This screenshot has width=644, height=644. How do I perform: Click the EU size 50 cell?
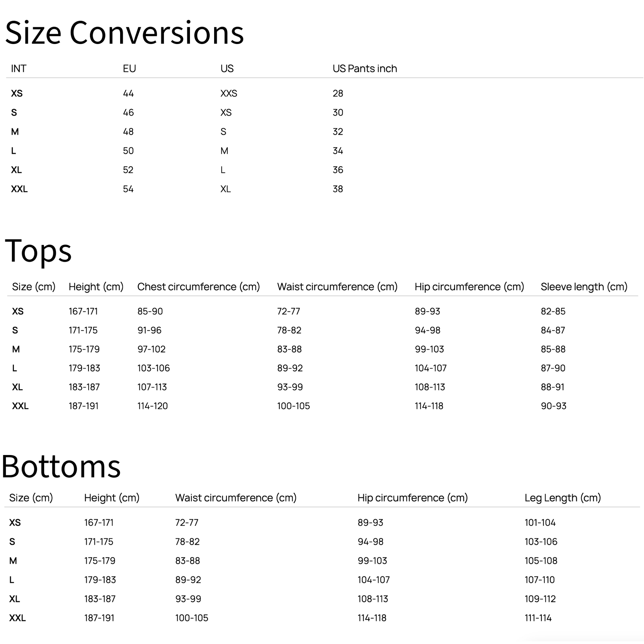pos(128,151)
